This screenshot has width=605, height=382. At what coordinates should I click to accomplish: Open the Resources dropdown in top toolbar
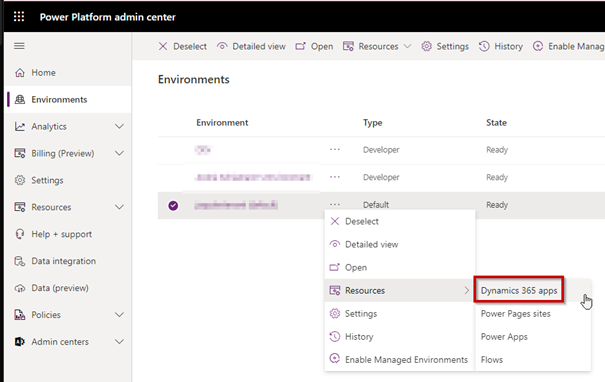pos(377,46)
